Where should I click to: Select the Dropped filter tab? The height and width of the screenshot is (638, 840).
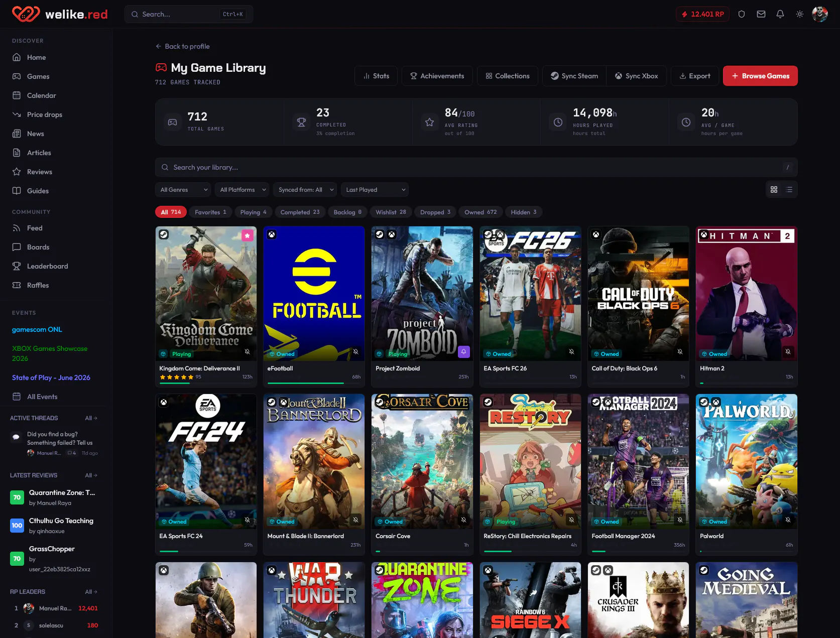(x=435, y=212)
